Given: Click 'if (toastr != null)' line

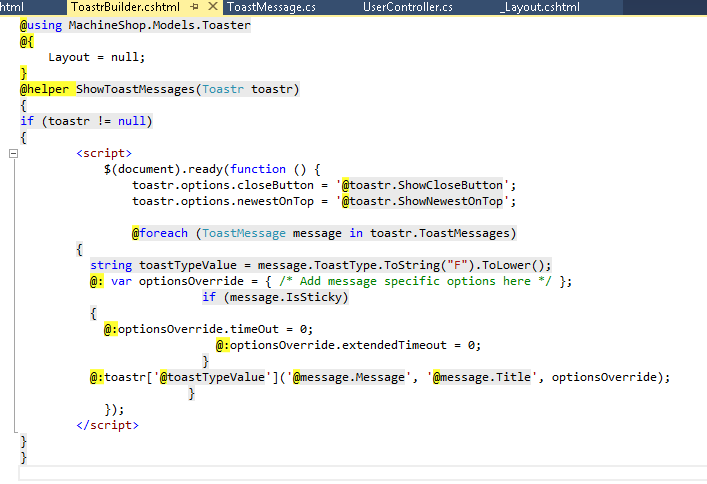Looking at the screenshot, I should pyautogui.click(x=86, y=121).
